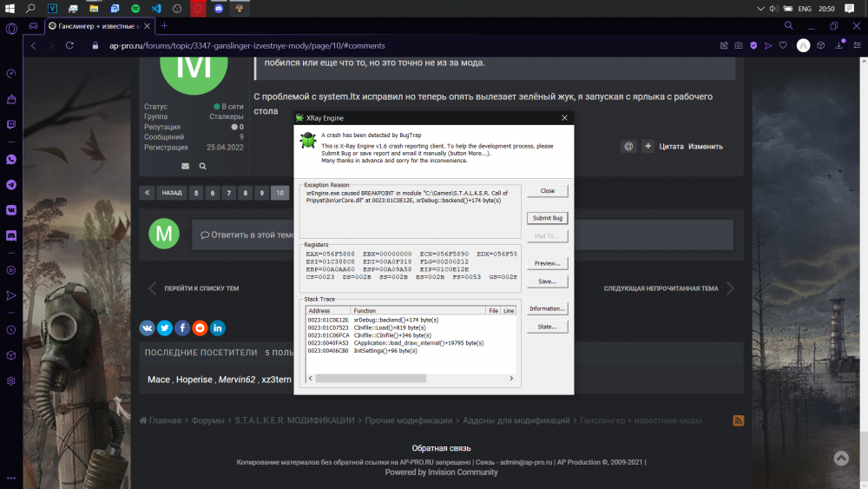The width and height of the screenshot is (868, 489).
Task: Click the mention @ icon on post
Action: point(628,146)
